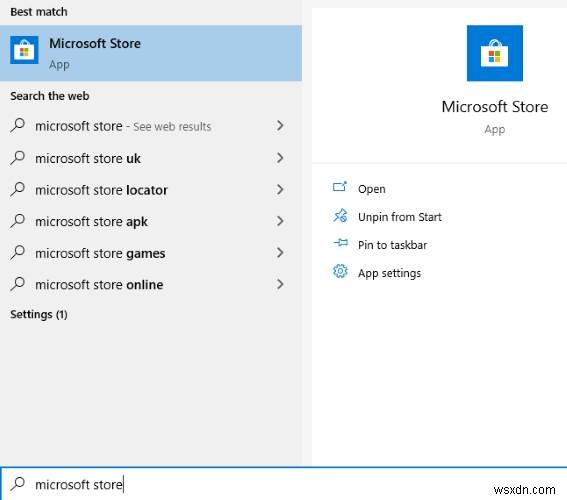The width and height of the screenshot is (567, 500).
Task: Click magnifier icon beside "microsoft store uk"
Action: (17, 158)
